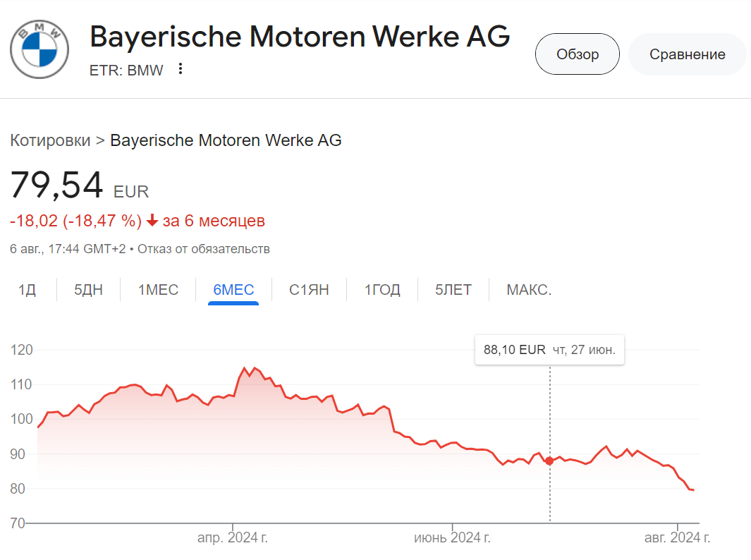751x560 pixels.
Task: Select the 6МЕС range tab
Action: tap(233, 290)
